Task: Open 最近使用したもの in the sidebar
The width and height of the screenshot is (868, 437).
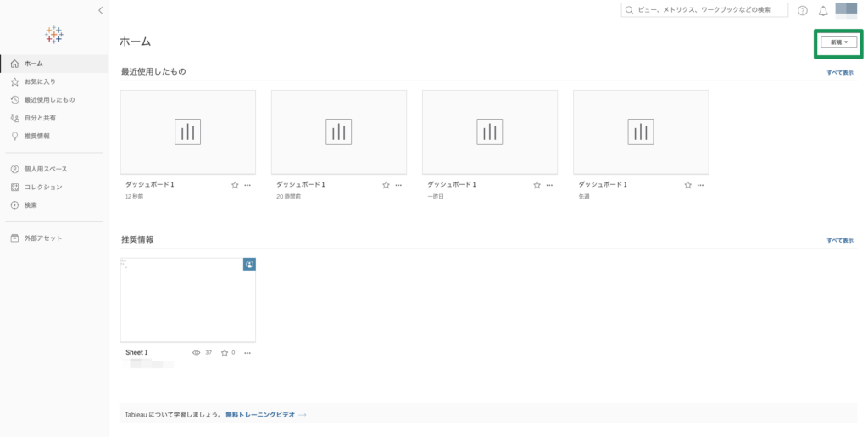Action: pos(48,99)
